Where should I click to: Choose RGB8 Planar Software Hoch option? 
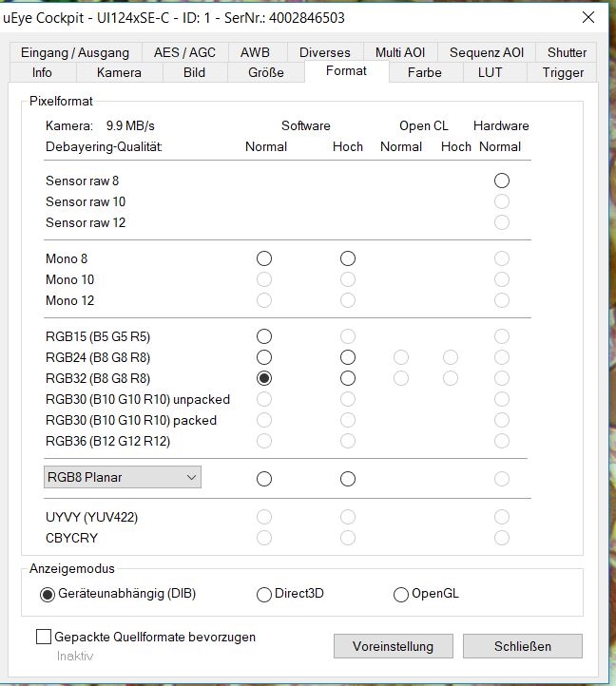[348, 478]
